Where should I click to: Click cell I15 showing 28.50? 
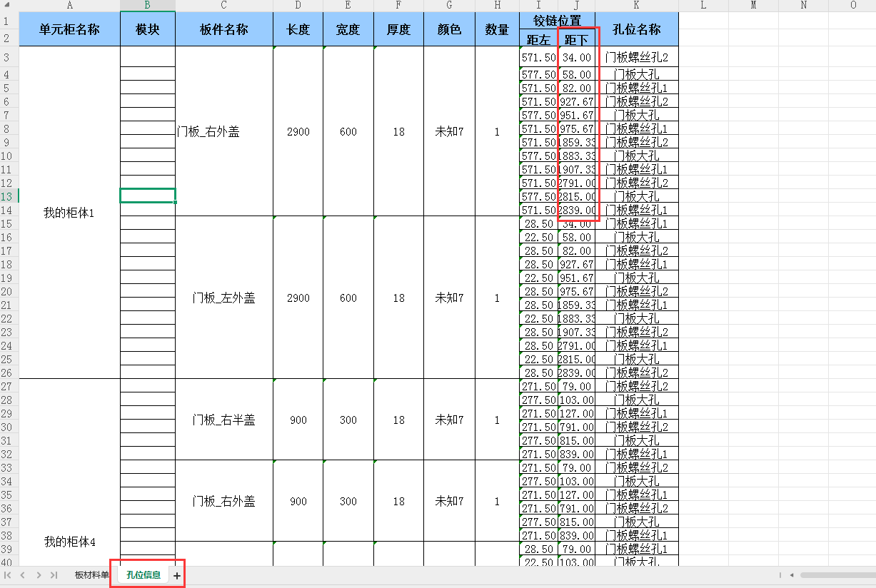(538, 223)
